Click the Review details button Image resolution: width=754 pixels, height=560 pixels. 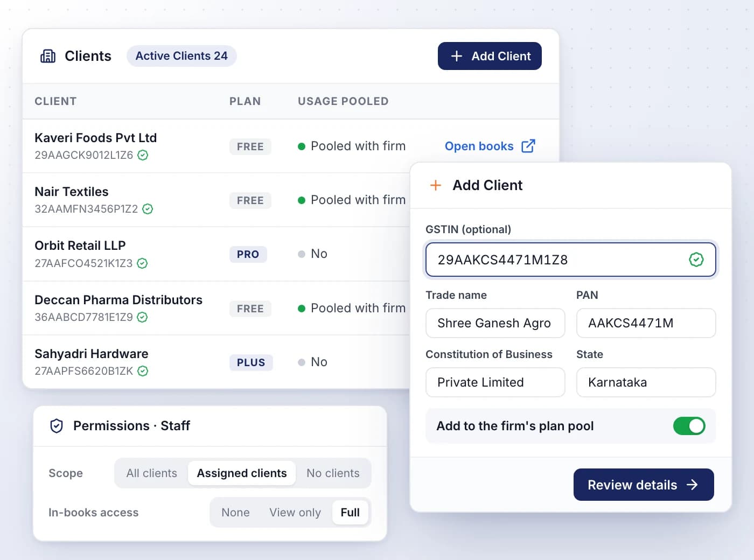click(644, 485)
